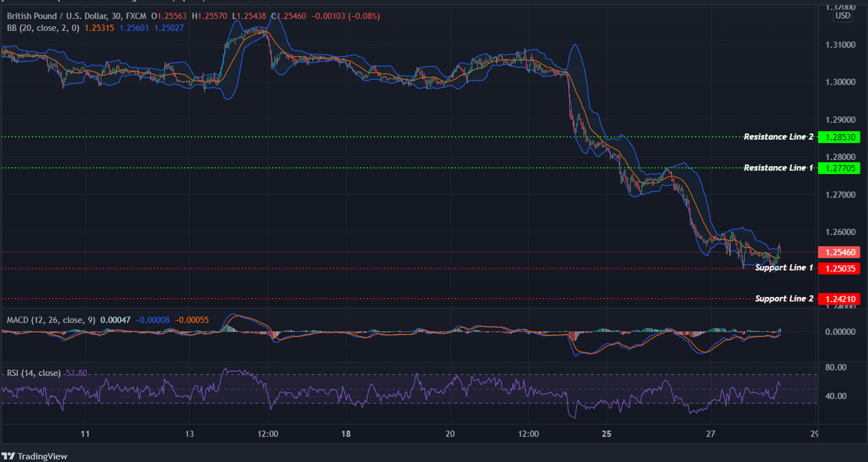Click the Support Line 1 label 1.25035

click(840, 269)
